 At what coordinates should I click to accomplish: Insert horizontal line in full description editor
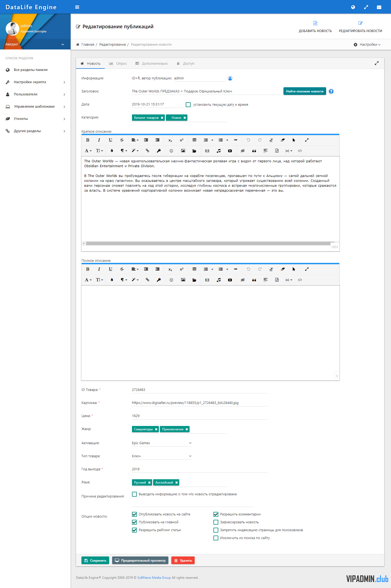tap(236, 269)
